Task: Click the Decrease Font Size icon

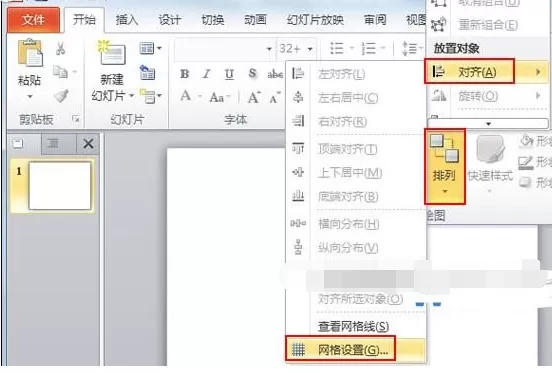Action: (x=275, y=97)
